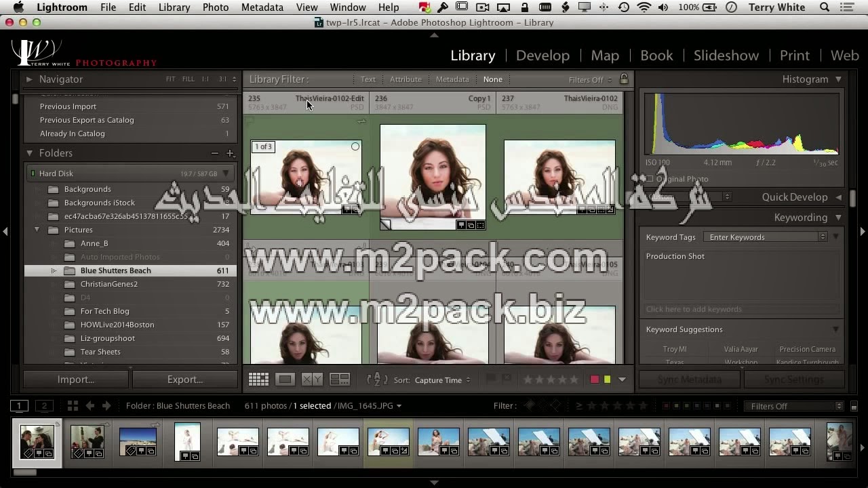Image resolution: width=868 pixels, height=488 pixels.
Task: Go back with filmstrip left arrow
Action: [90, 406]
